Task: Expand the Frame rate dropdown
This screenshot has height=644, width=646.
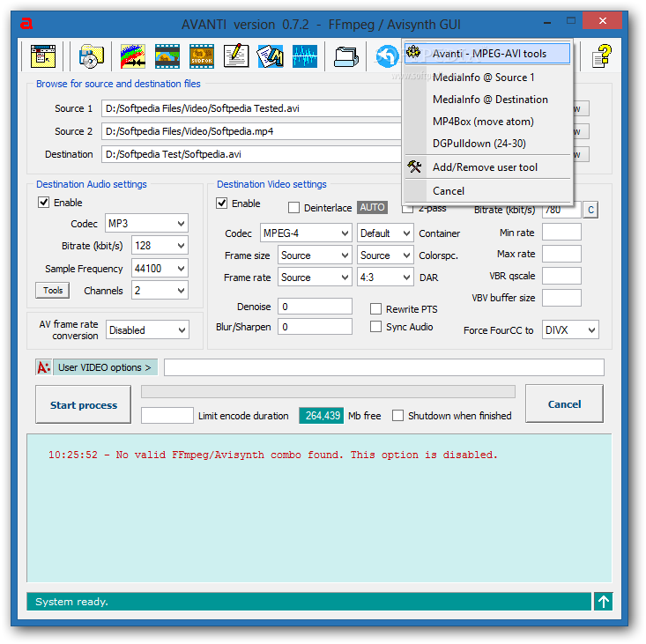Action: click(315, 278)
